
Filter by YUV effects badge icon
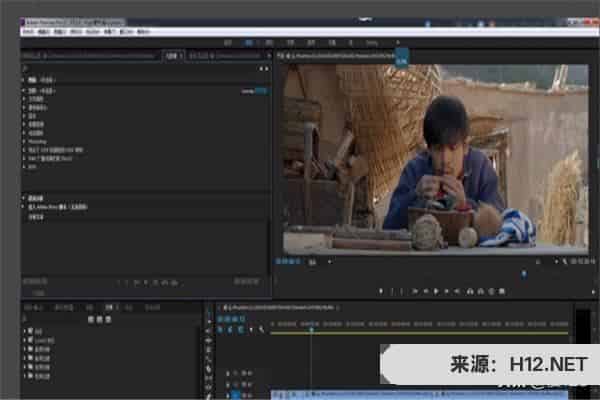[108, 319]
